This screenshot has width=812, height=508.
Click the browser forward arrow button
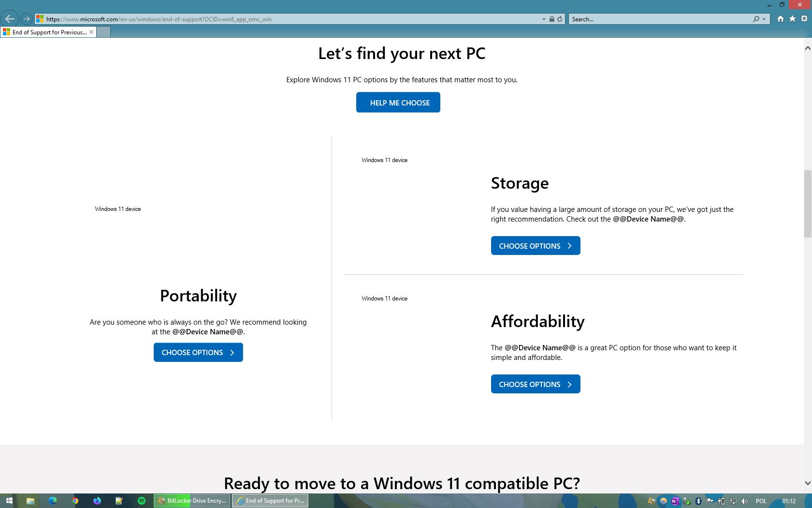tap(27, 19)
